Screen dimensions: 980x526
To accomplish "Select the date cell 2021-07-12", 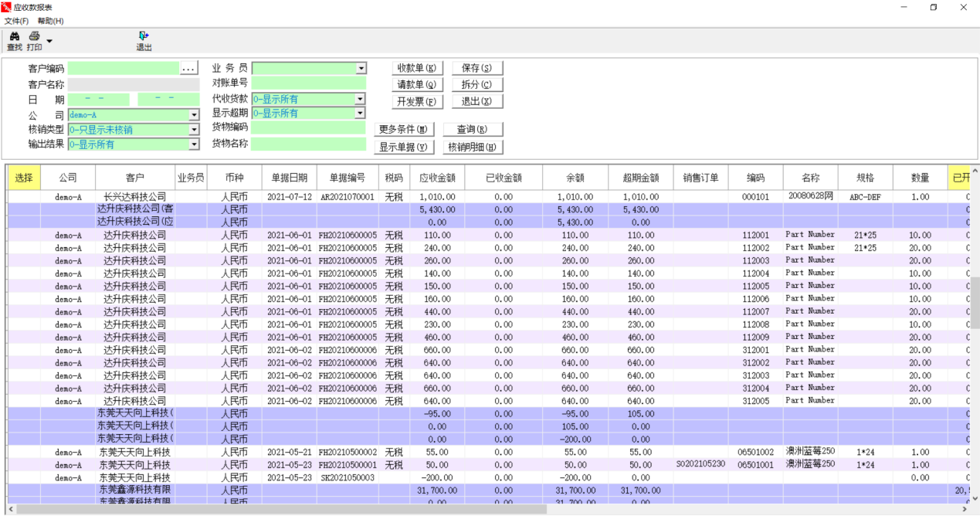I will click(x=290, y=197).
